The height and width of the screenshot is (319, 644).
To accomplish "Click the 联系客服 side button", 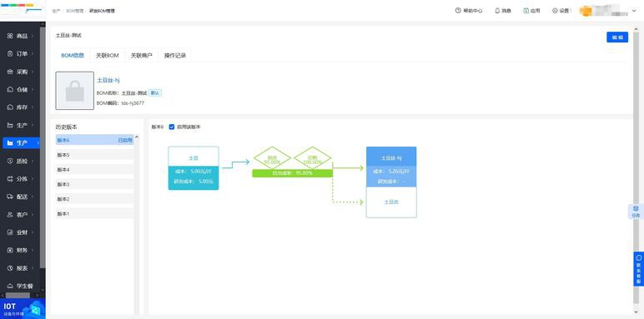I will click(x=639, y=269).
